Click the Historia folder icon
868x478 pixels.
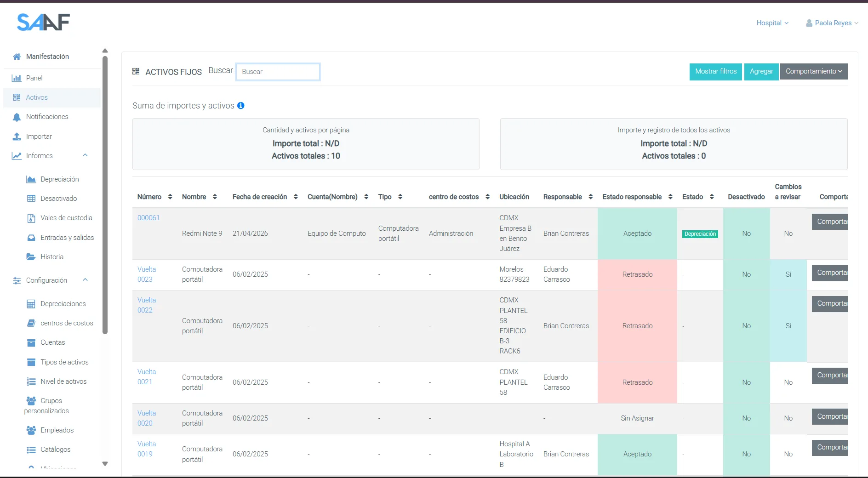click(31, 257)
